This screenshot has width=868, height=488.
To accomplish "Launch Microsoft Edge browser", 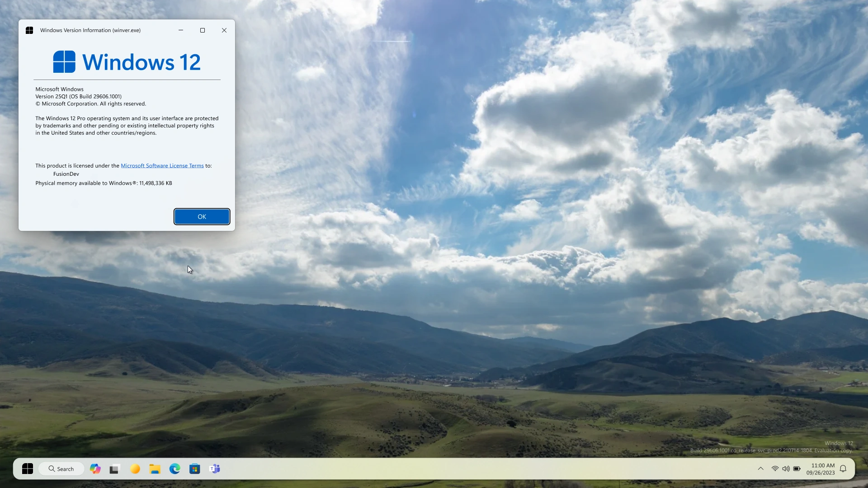I will (x=175, y=469).
